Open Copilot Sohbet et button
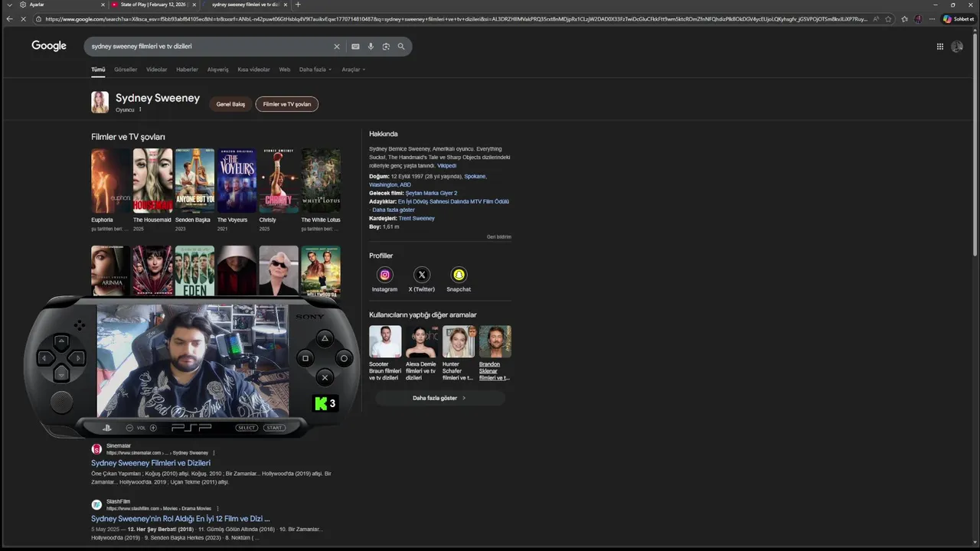The image size is (980, 551). [959, 18]
